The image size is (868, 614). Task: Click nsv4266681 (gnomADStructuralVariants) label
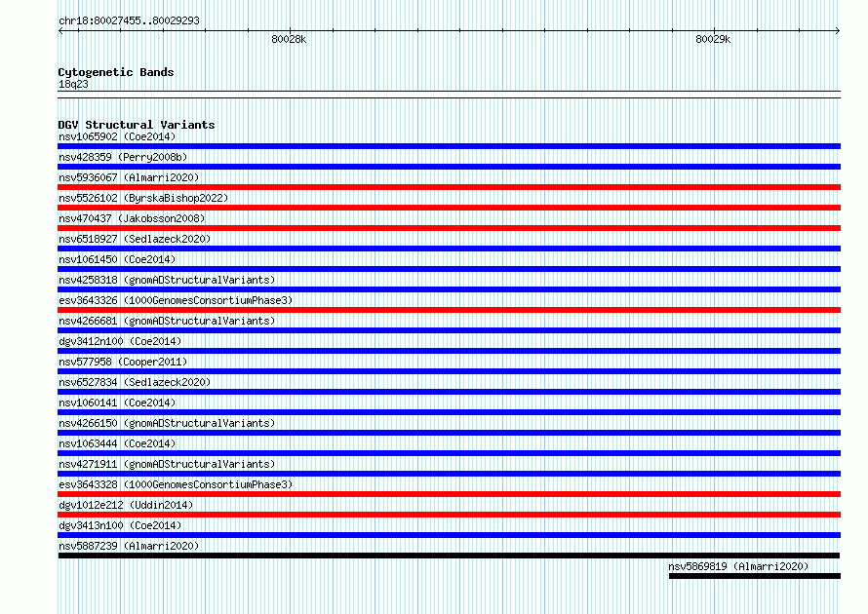pyautogui.click(x=167, y=321)
